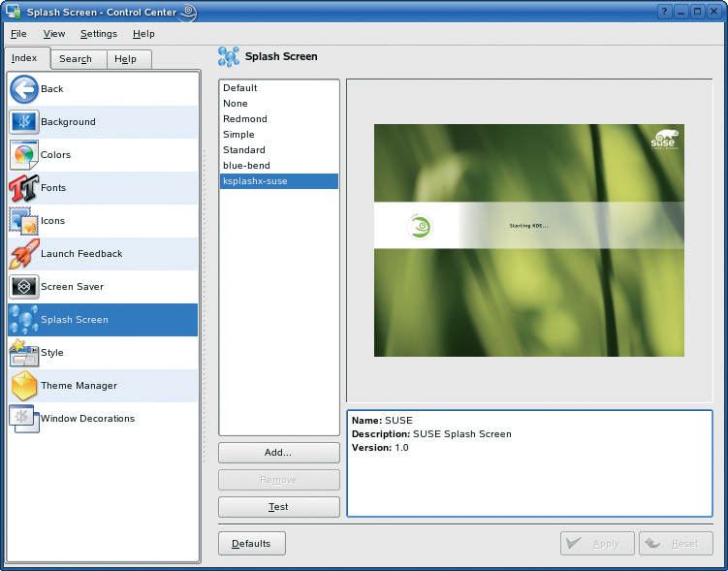This screenshot has width=728, height=571.
Task: Select the ksplashx-suse theme entry
Action: [278, 181]
